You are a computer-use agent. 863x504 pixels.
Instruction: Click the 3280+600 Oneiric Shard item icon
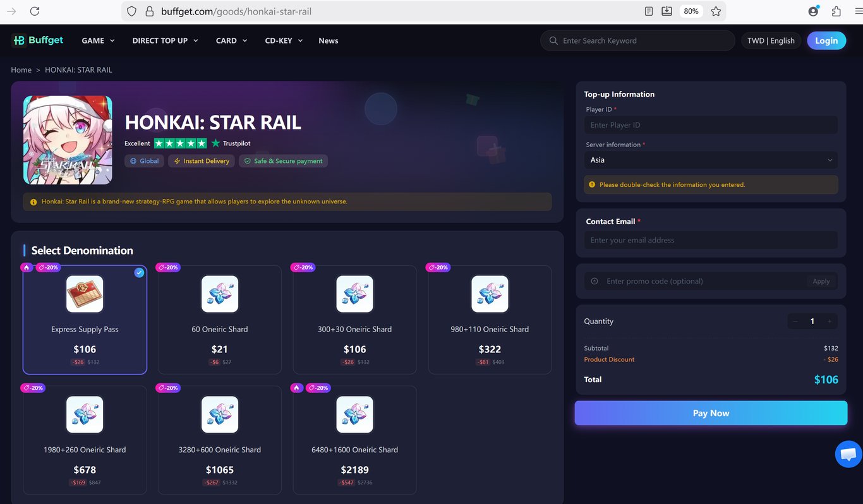pyautogui.click(x=220, y=414)
